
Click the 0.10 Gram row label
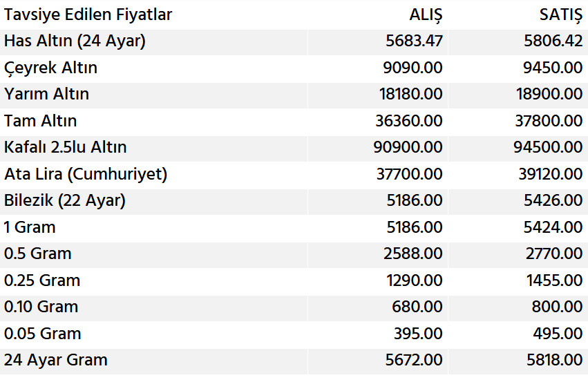41,307
